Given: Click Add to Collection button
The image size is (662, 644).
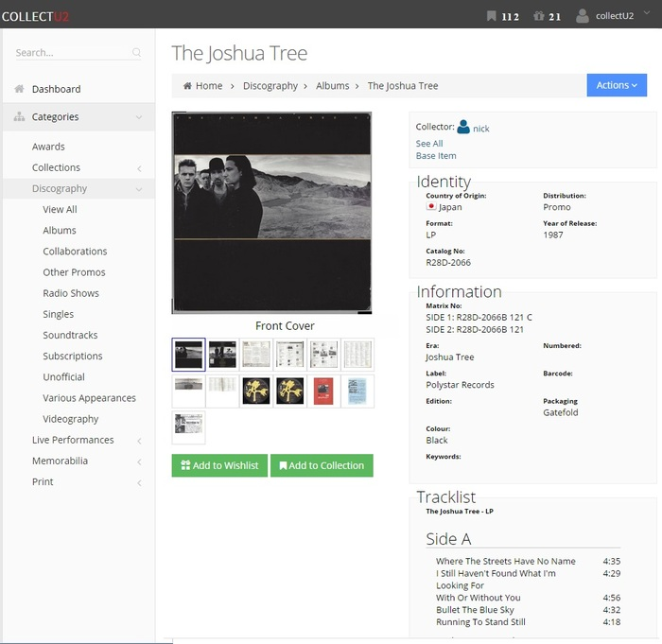Looking at the screenshot, I should pos(322,465).
